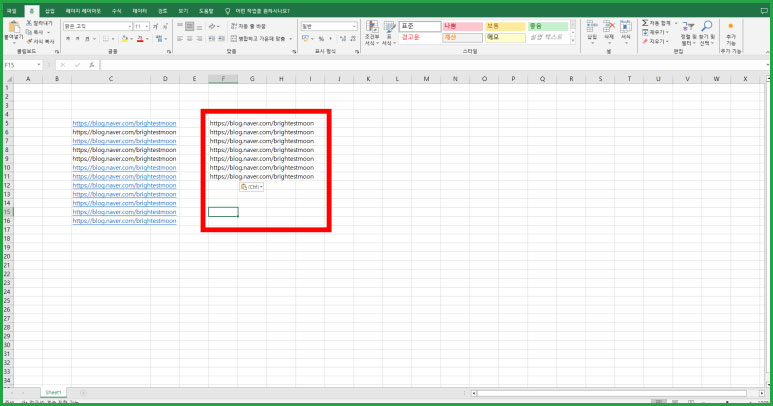Open the number format dropdown (일반)
773x406 pixels.
click(354, 26)
